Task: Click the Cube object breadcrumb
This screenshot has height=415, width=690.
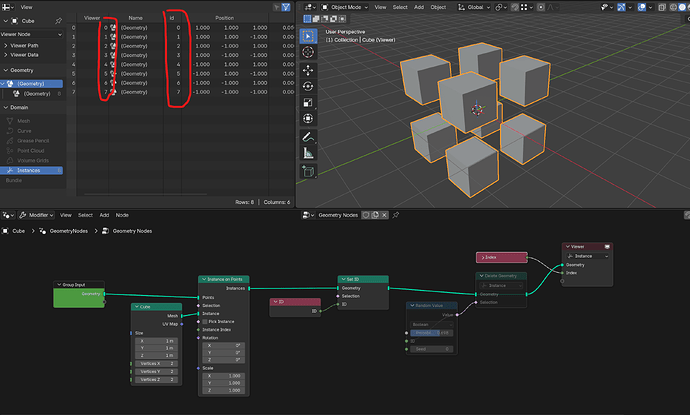Action: point(14,231)
